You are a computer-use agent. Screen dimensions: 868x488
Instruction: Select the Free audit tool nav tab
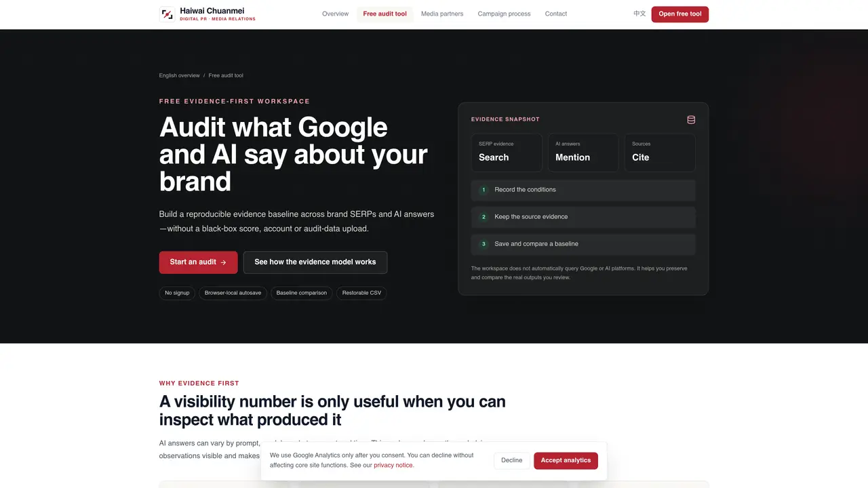tap(384, 14)
